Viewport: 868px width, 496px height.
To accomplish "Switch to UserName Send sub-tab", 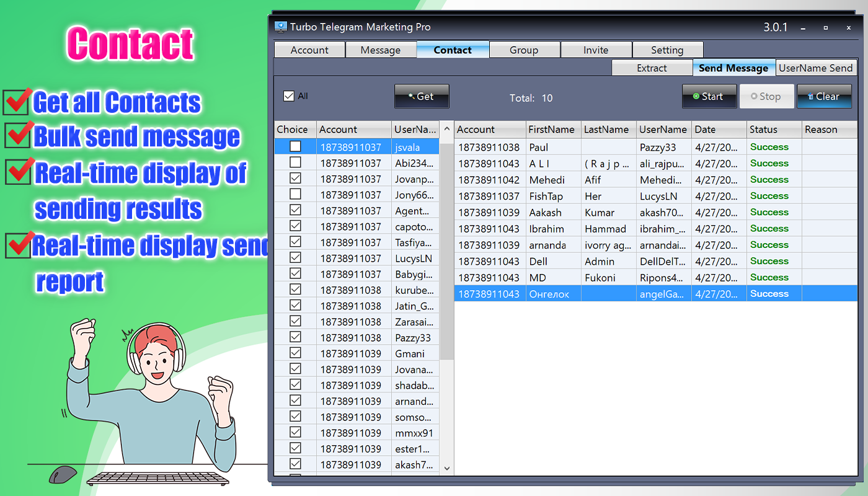I will (x=815, y=68).
